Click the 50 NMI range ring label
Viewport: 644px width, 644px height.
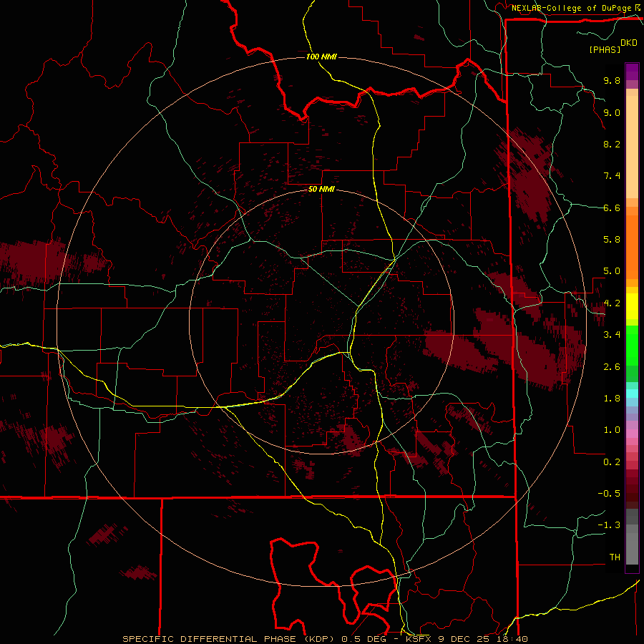point(321,189)
